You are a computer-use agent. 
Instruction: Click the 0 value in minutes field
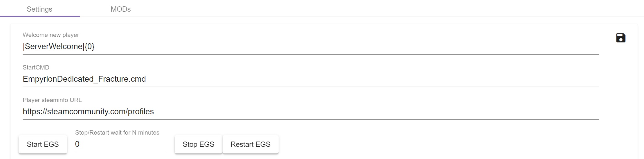tap(77, 144)
